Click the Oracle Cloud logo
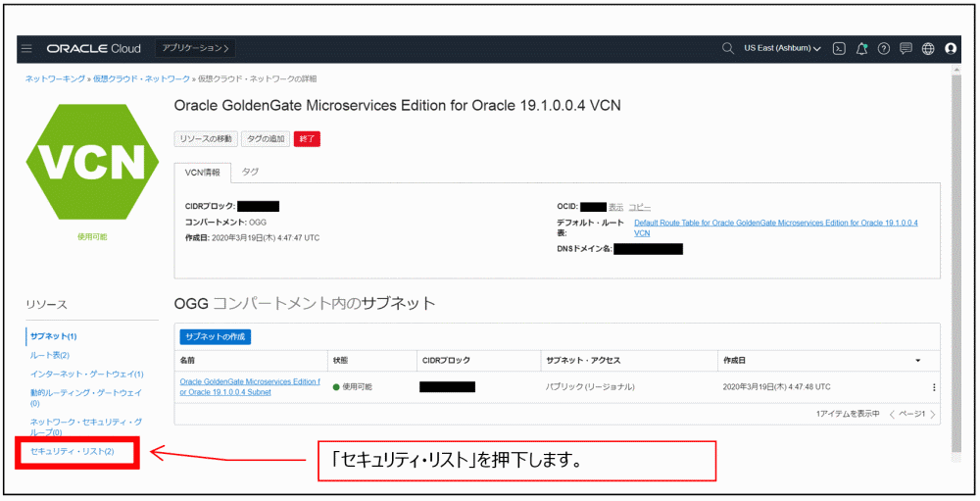 [94, 49]
